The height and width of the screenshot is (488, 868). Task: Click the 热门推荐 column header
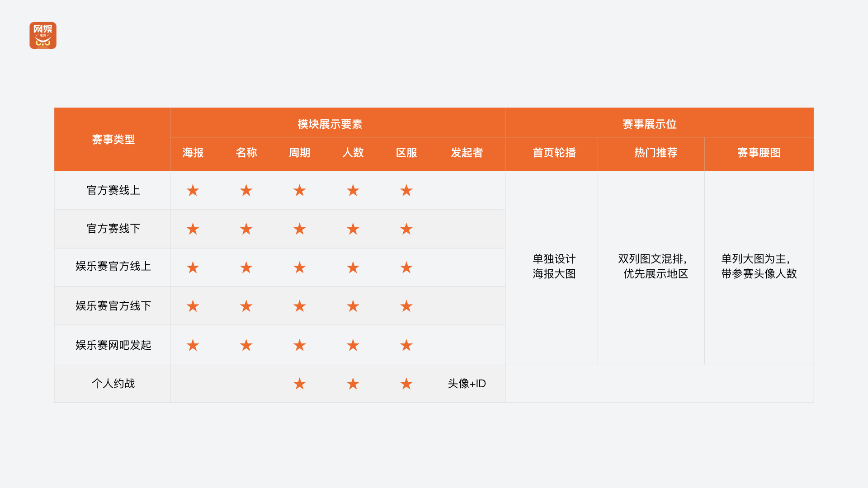coord(656,153)
